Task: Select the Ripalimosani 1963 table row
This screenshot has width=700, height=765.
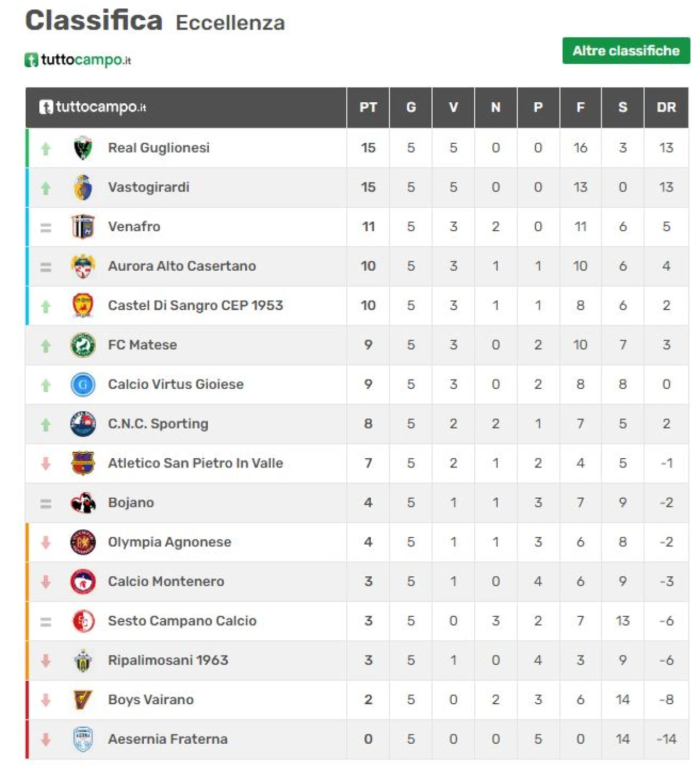Action: [x=357, y=660]
